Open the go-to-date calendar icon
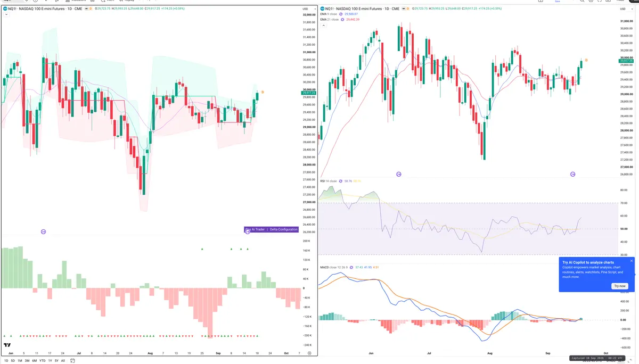 point(72,361)
